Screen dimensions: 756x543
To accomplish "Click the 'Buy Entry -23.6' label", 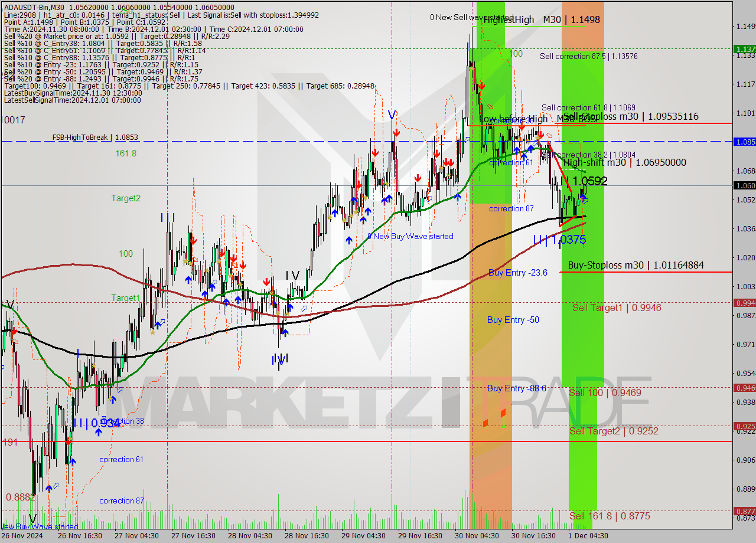I will coord(518,273).
